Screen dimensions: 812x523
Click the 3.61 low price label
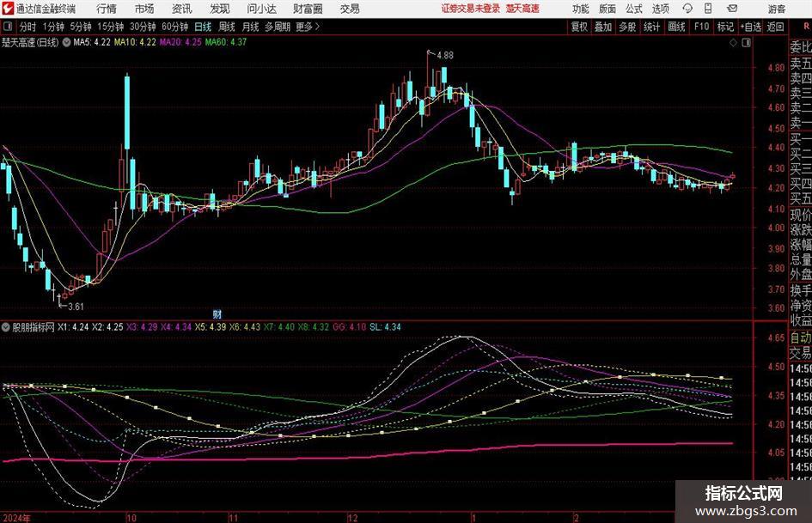pyautogui.click(x=76, y=307)
